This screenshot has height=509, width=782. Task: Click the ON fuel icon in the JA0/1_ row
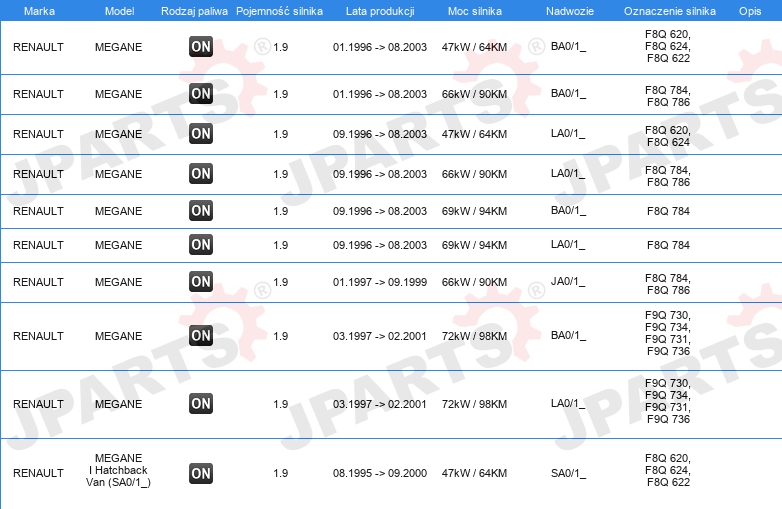[201, 282]
